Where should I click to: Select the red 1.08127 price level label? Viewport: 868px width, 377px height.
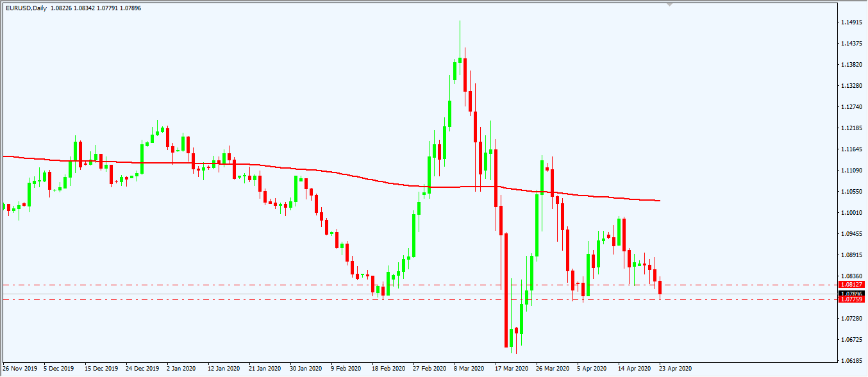(851, 284)
